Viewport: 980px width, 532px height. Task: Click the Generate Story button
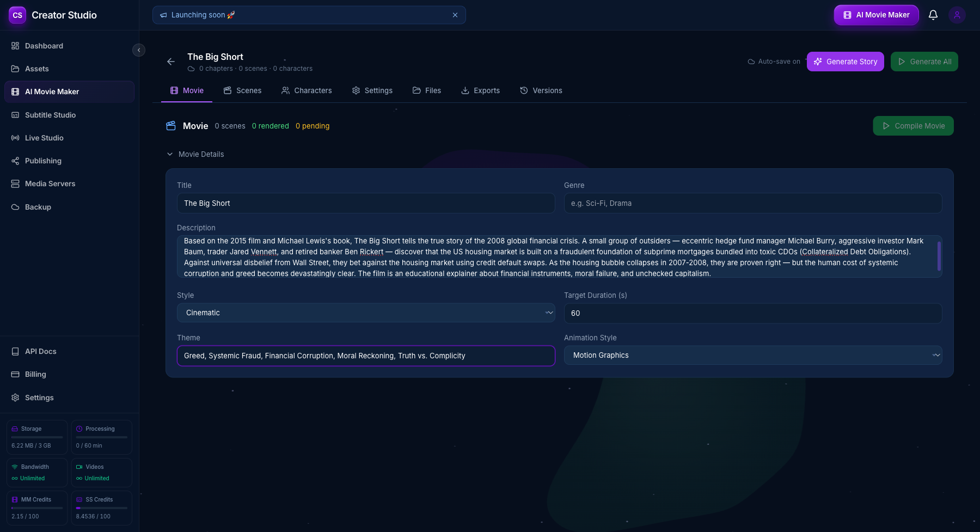click(845, 62)
